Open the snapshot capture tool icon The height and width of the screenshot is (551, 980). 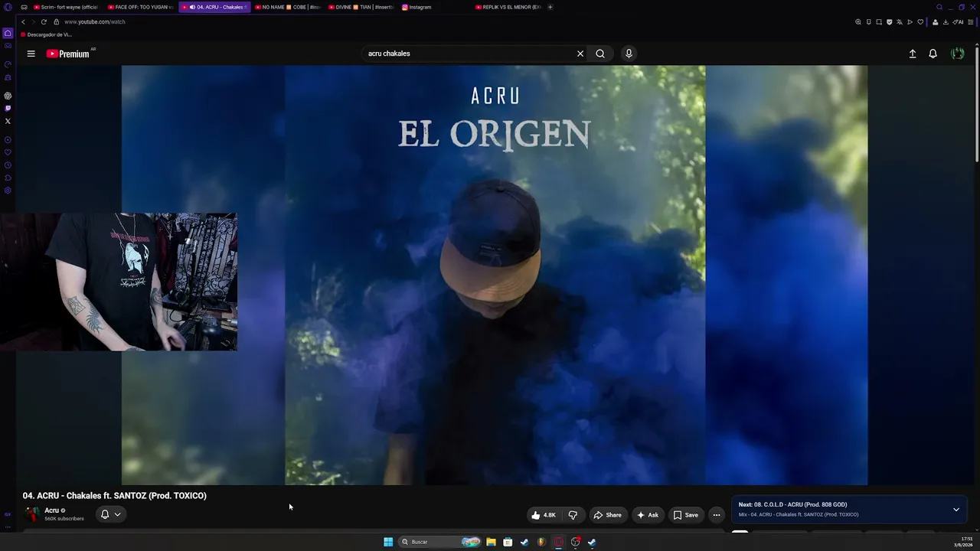879,21
